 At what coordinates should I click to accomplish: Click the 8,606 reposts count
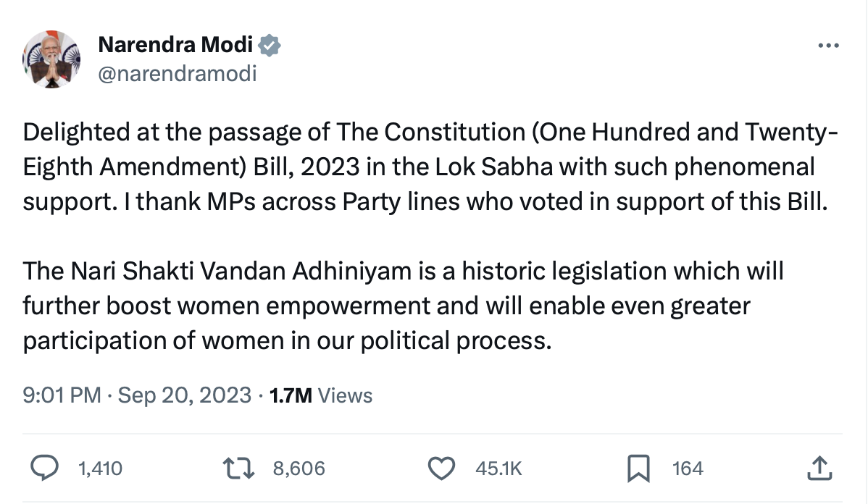(299, 469)
